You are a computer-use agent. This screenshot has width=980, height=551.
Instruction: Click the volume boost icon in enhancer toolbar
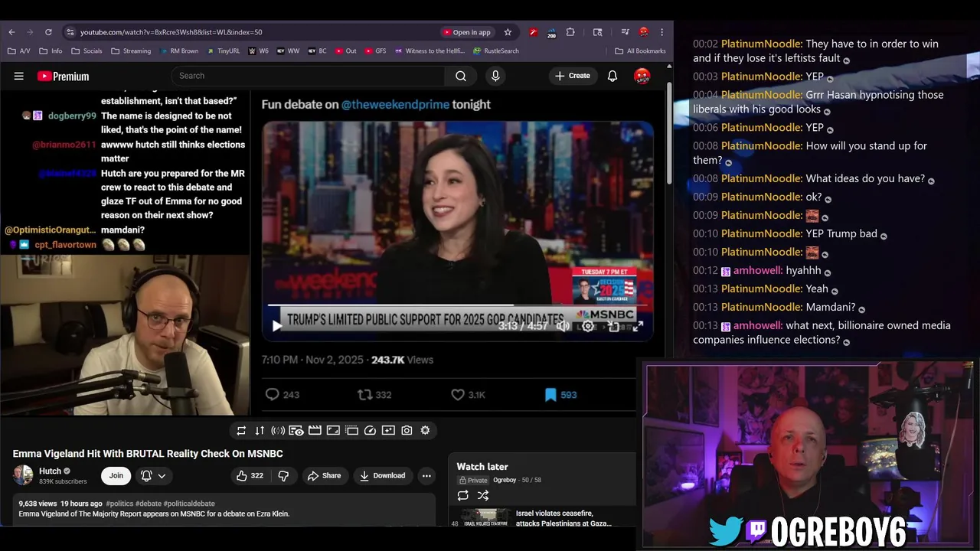click(x=278, y=431)
